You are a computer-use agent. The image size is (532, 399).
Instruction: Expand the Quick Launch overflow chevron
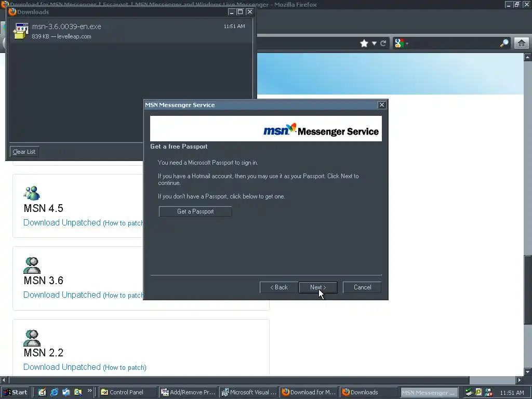tap(89, 391)
